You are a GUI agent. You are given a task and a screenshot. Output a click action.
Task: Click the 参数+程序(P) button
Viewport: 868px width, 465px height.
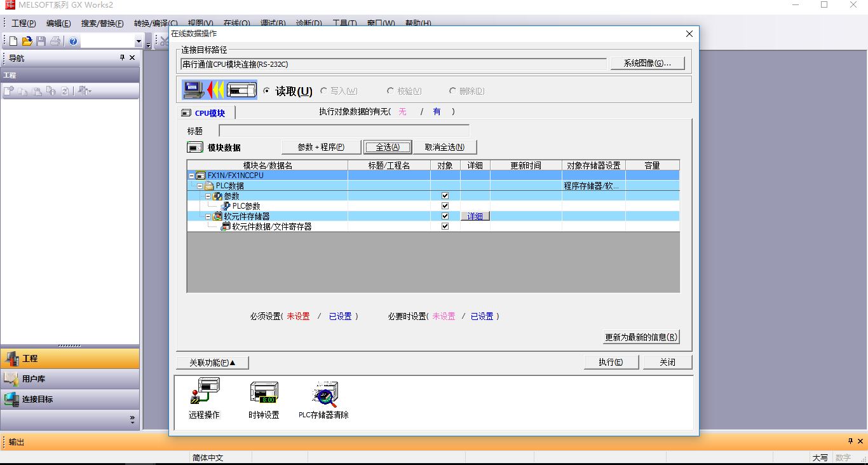tap(321, 147)
